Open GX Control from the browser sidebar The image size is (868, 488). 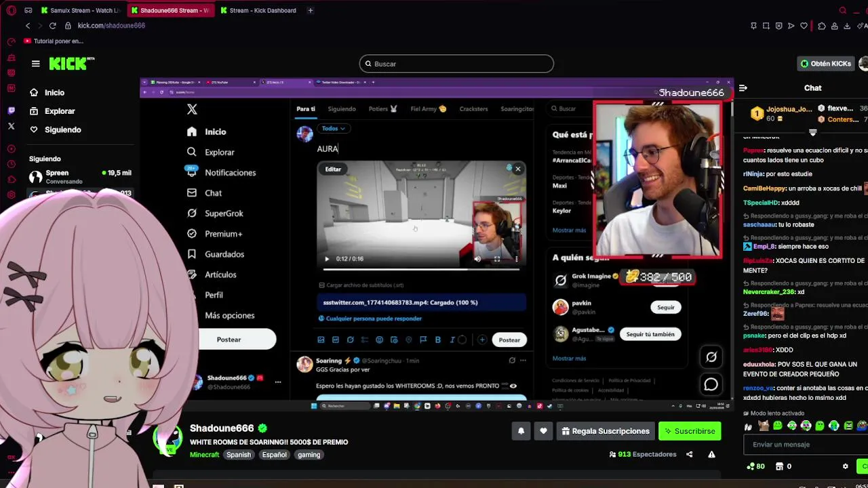tap(11, 41)
